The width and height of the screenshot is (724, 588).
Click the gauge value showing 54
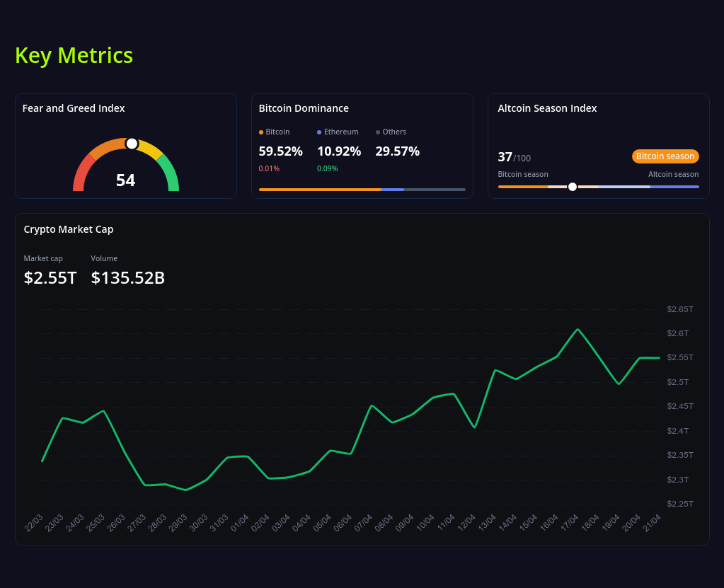(x=125, y=180)
